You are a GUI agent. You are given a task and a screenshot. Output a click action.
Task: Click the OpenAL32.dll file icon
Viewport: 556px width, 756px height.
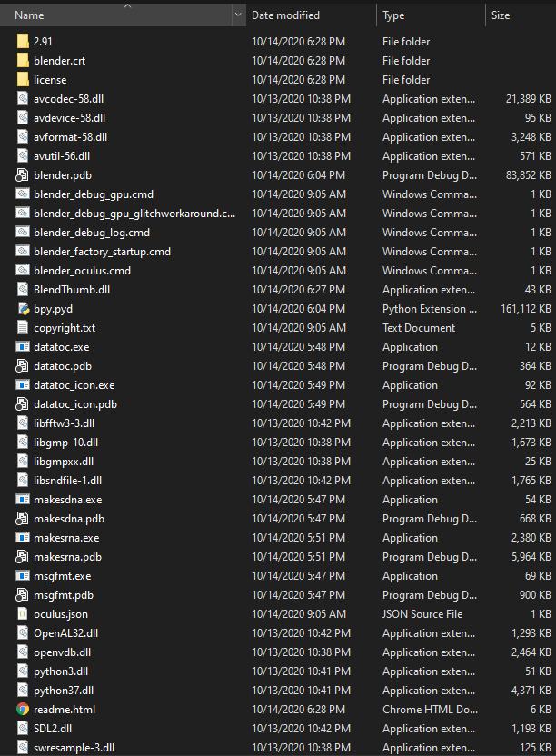23,633
